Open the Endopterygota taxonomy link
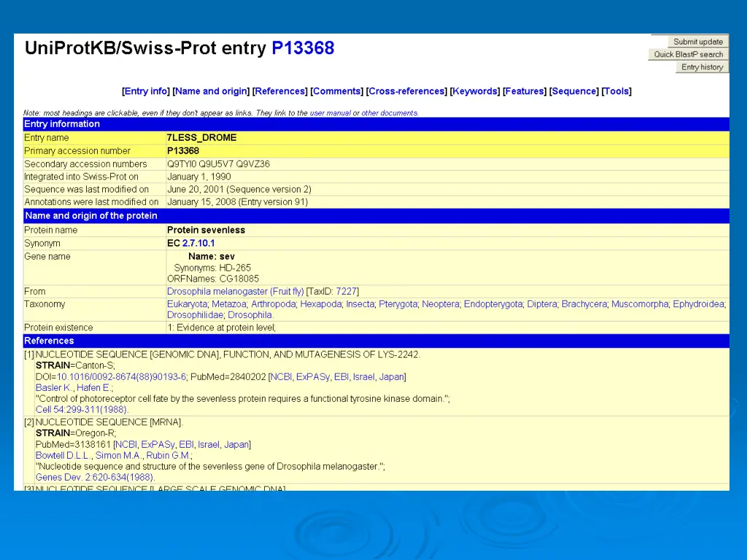Image resolution: width=747 pixels, height=560 pixels. (x=493, y=304)
